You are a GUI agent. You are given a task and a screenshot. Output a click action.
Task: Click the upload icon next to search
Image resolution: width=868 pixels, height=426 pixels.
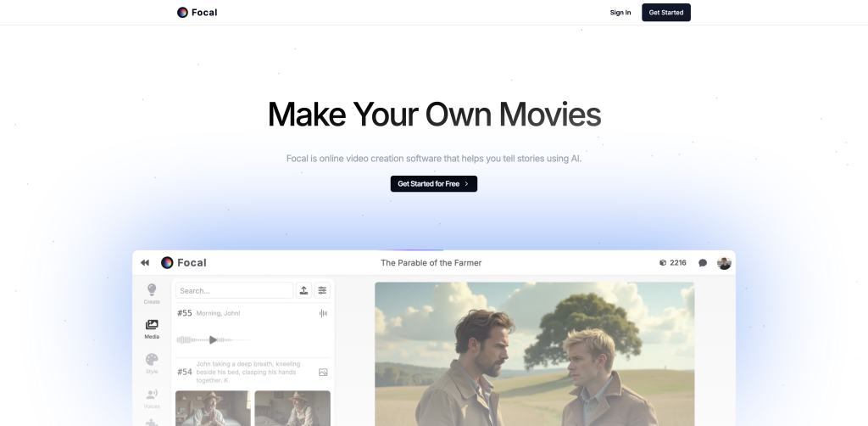pos(304,290)
